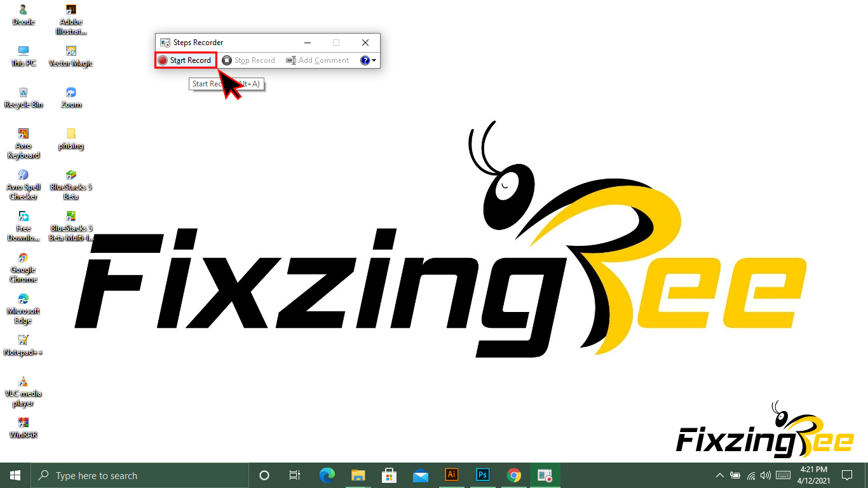Screen dimensions: 868x488
Task: Open the volume control in system tray
Action: click(x=765, y=475)
